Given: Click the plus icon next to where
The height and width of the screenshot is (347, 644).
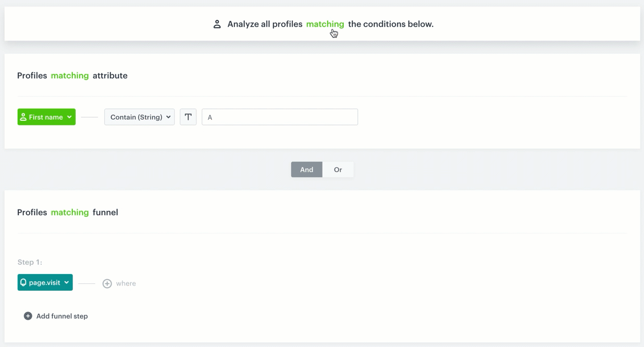Looking at the screenshot, I should (107, 283).
